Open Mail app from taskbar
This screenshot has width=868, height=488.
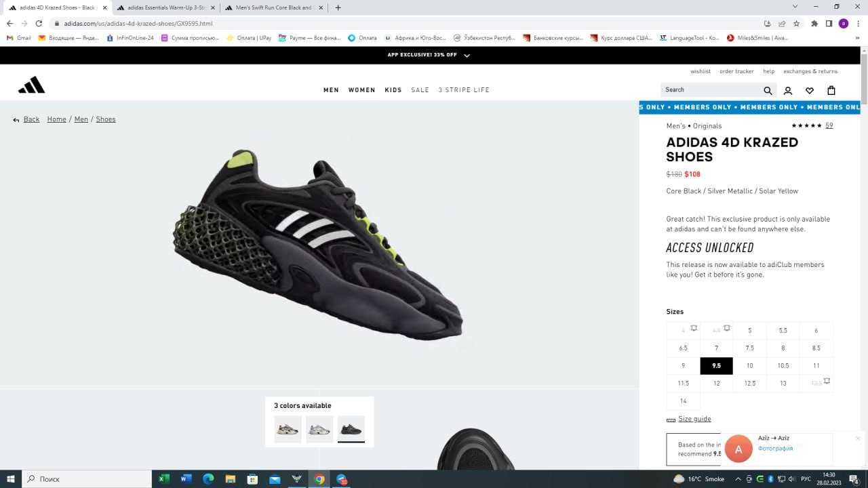pyautogui.click(x=275, y=479)
